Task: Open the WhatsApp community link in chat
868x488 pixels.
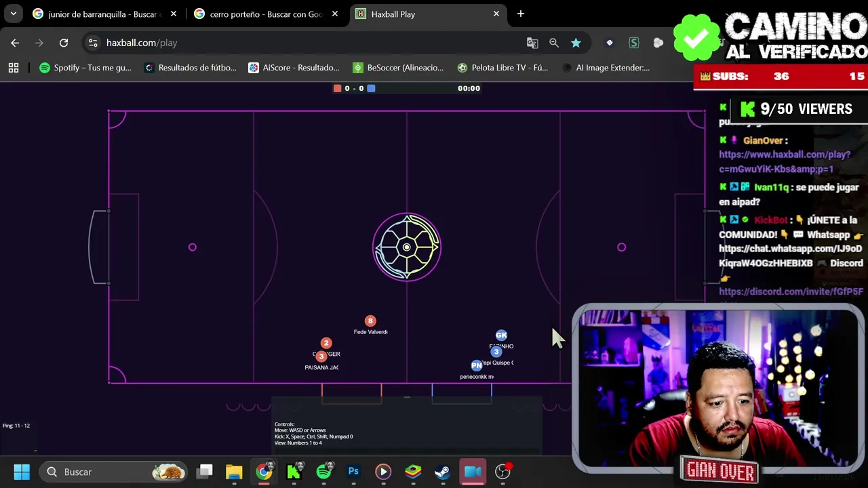Action: (791, 256)
